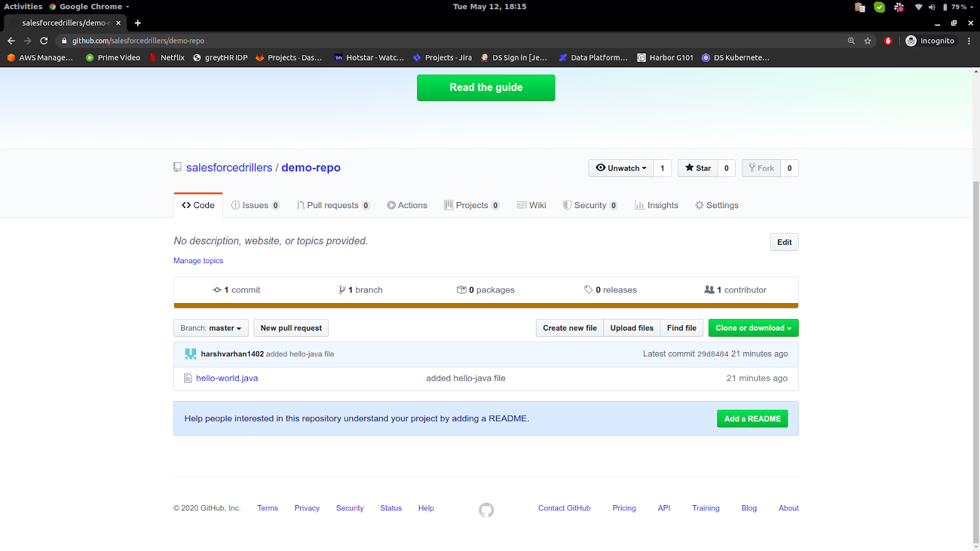980x551 pixels.
Task: Open the Prime Video bookmark
Action: pyautogui.click(x=113, y=58)
